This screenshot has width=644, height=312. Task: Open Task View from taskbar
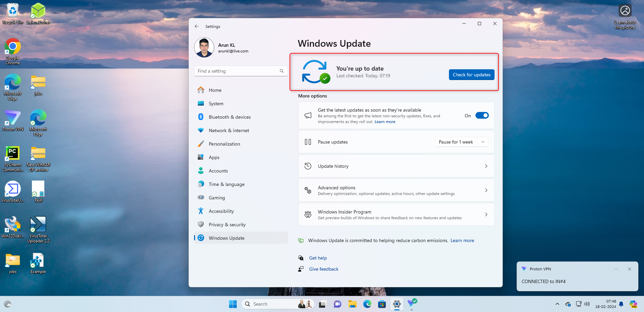pyautogui.click(x=322, y=304)
